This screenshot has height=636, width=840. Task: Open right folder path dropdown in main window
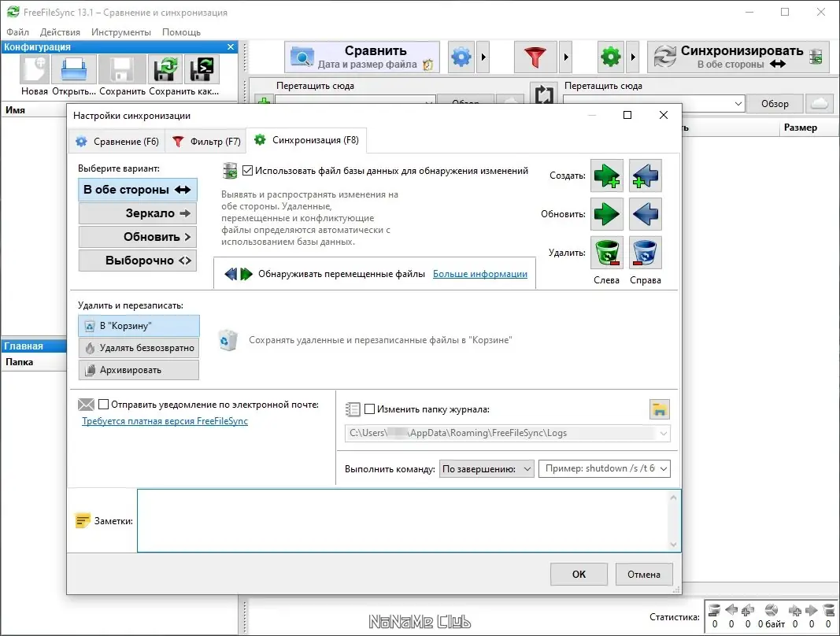click(738, 103)
